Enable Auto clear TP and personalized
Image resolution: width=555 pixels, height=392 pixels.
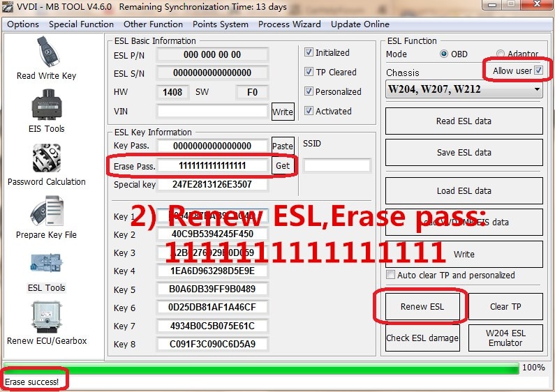(x=391, y=275)
